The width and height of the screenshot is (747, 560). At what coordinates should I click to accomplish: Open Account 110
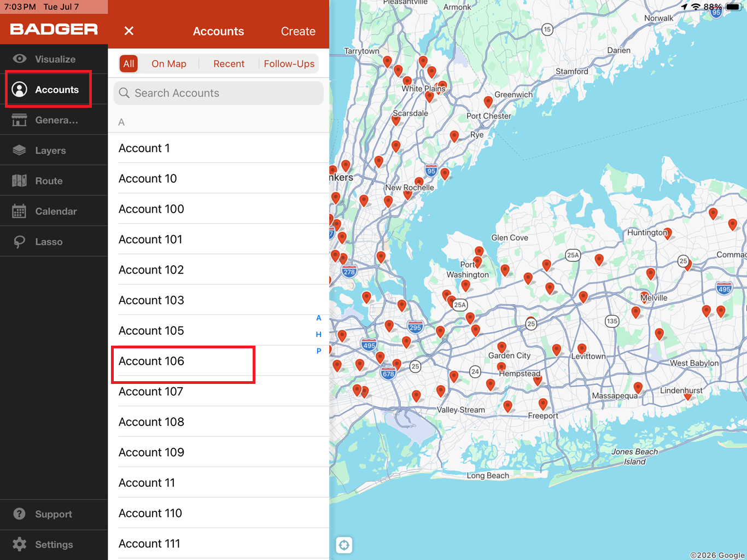click(x=219, y=513)
